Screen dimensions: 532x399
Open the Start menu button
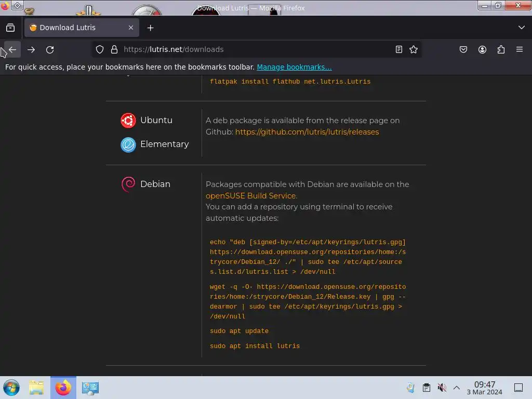pyautogui.click(x=11, y=388)
